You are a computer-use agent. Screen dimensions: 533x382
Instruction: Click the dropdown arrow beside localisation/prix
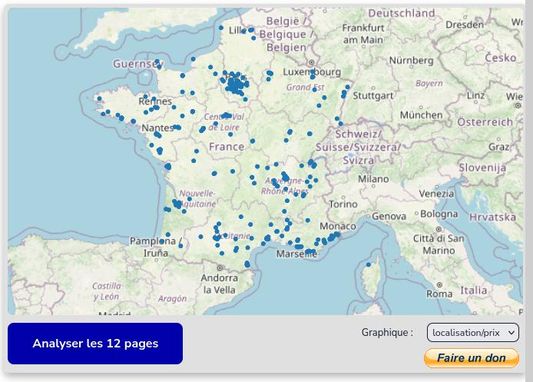click(511, 332)
